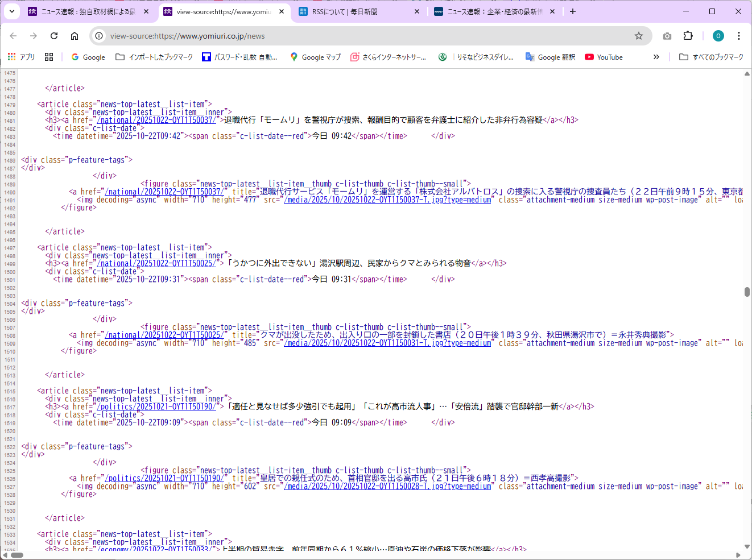Viewport: 752px width, 560px height.
Task: Open the YouTube bookmark
Action: tap(604, 57)
